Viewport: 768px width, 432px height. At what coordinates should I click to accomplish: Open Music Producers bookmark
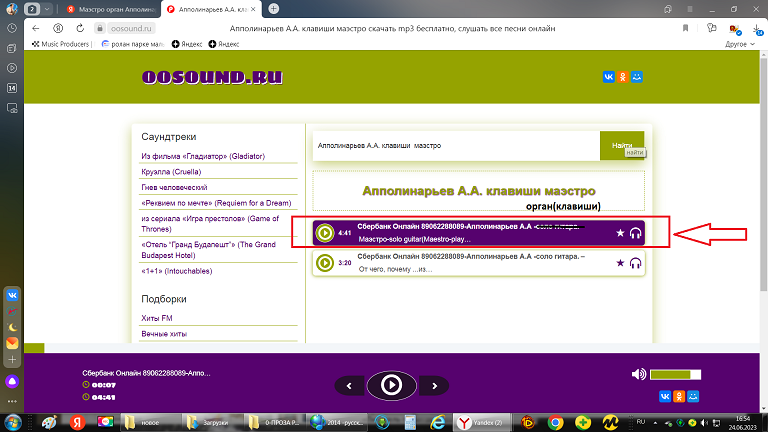point(60,44)
